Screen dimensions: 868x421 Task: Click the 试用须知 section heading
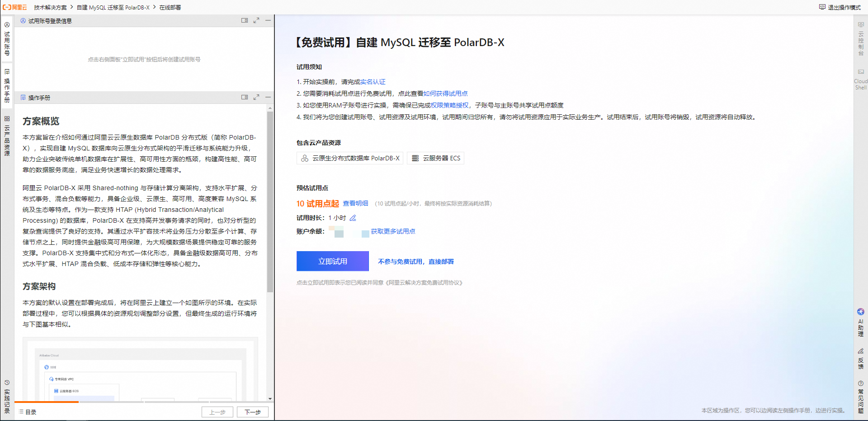click(309, 67)
